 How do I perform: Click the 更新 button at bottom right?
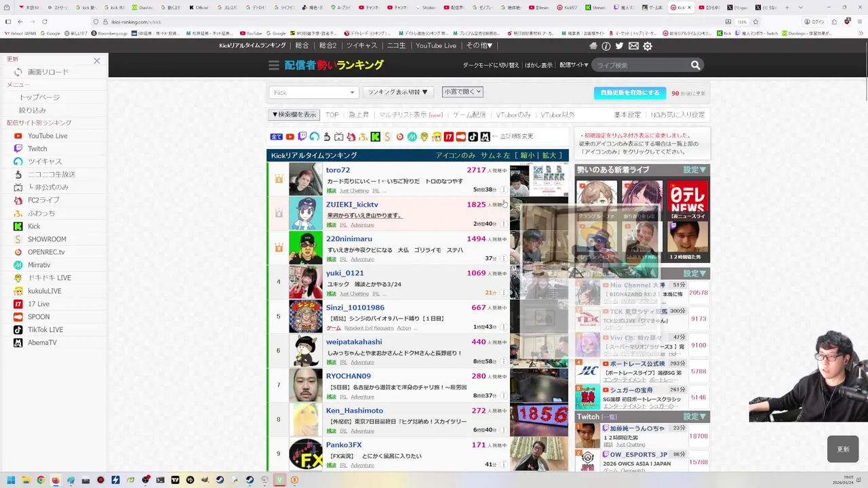(843, 449)
